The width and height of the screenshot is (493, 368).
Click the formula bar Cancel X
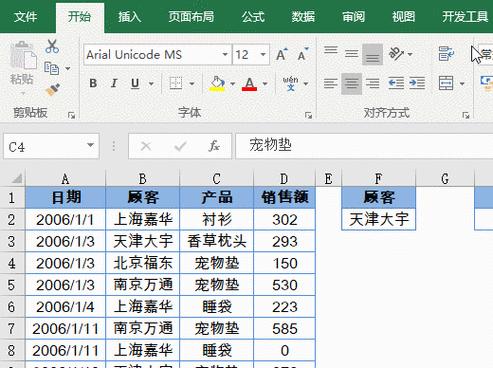click(x=146, y=146)
